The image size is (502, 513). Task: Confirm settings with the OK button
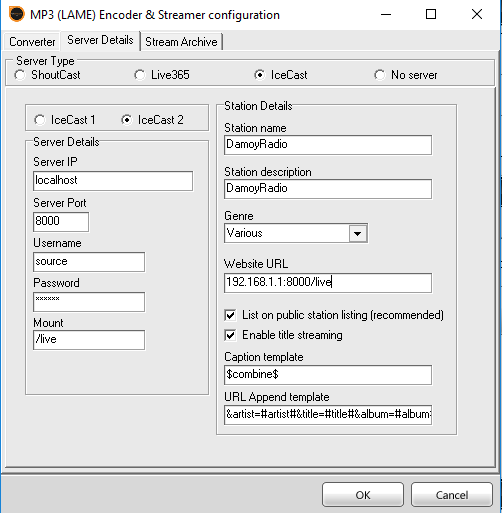point(363,495)
